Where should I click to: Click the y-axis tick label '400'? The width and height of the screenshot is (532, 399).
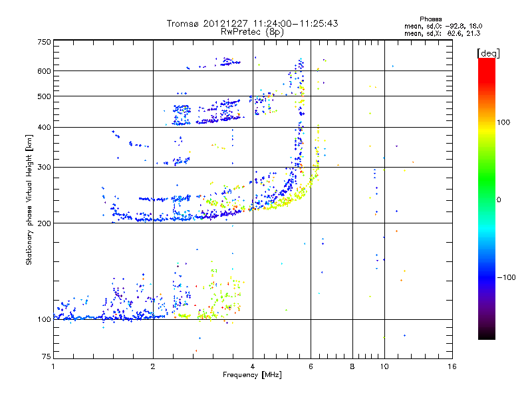[x=44, y=128]
